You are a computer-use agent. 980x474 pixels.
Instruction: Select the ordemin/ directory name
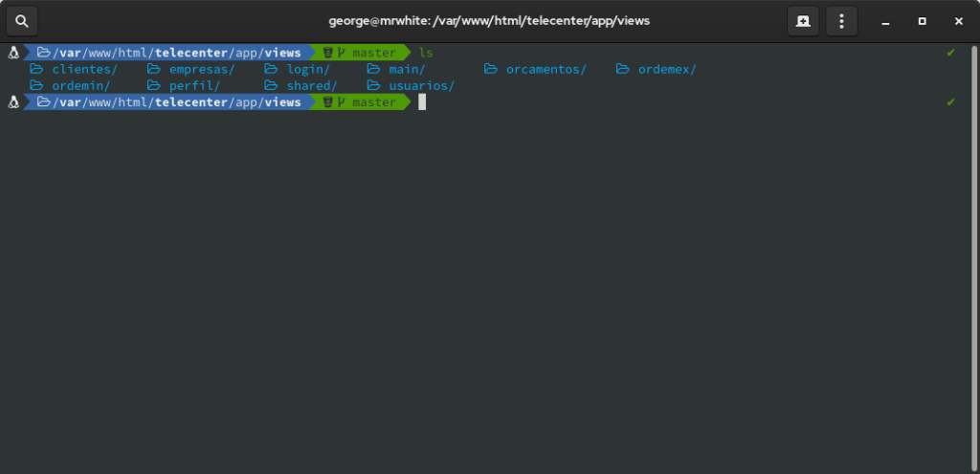pyautogui.click(x=81, y=86)
